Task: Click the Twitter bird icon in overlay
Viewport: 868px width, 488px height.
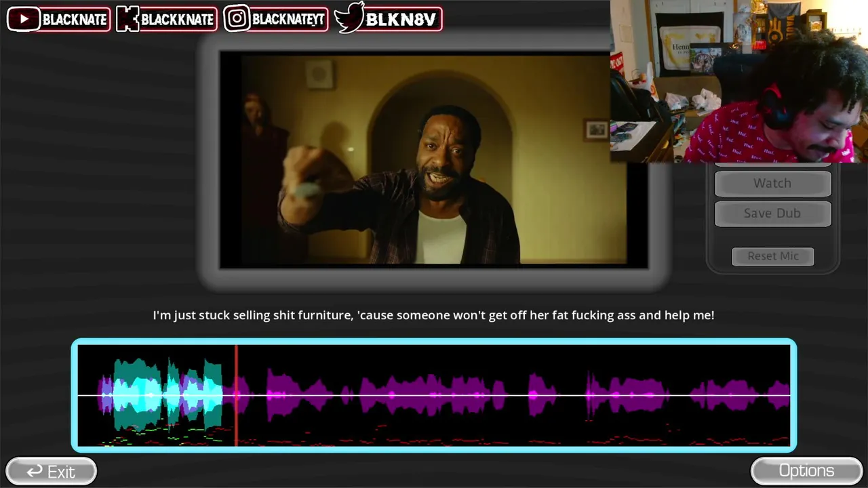Action: (349, 18)
